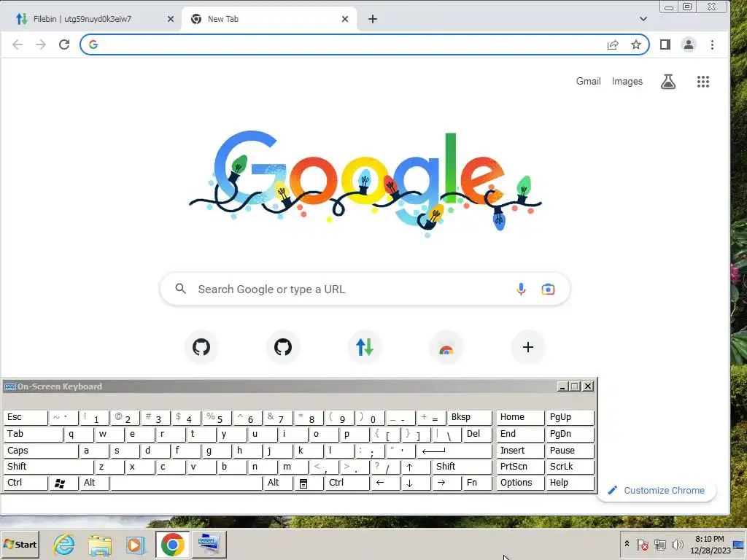The width and height of the screenshot is (747, 560).
Task: Click the Customize Chrome button
Action: click(657, 491)
